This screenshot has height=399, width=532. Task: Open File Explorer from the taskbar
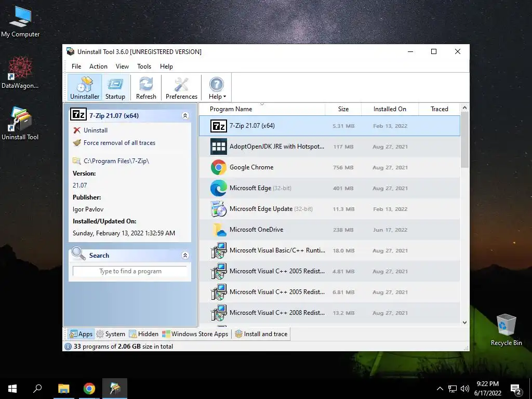coord(63,389)
